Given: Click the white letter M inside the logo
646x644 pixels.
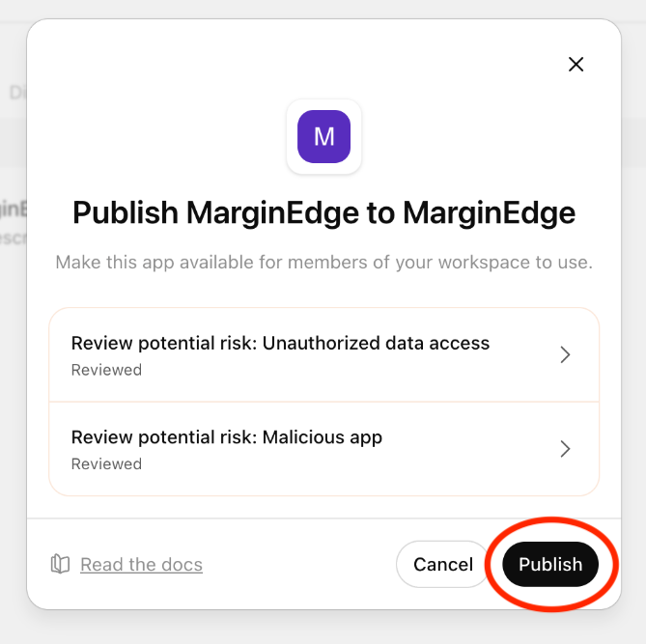Looking at the screenshot, I should tap(323, 136).
